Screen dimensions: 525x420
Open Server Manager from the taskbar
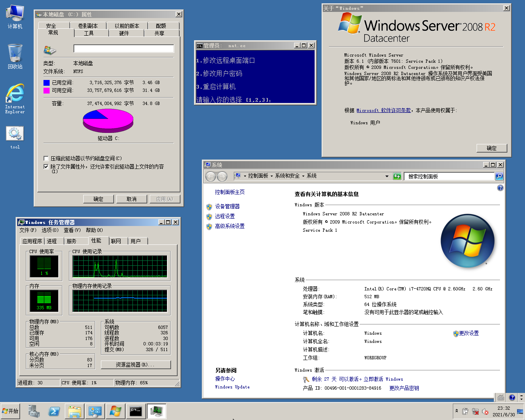tap(34, 411)
